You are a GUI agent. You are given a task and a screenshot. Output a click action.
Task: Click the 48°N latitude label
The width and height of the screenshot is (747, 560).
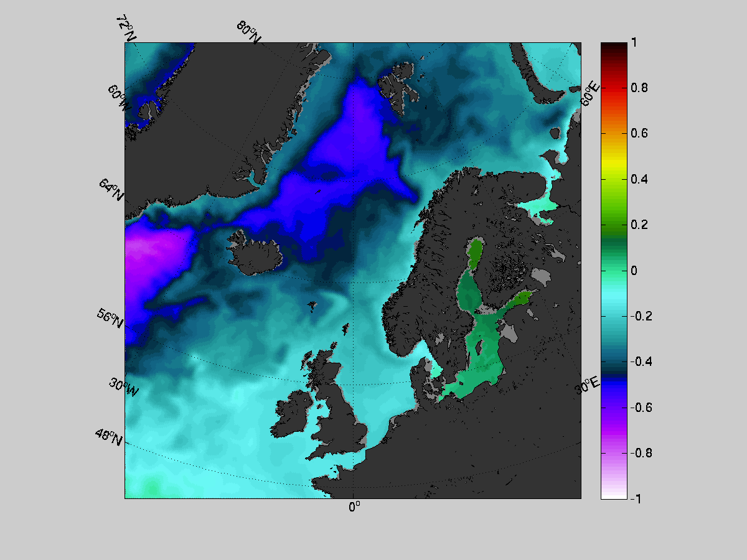(x=109, y=437)
